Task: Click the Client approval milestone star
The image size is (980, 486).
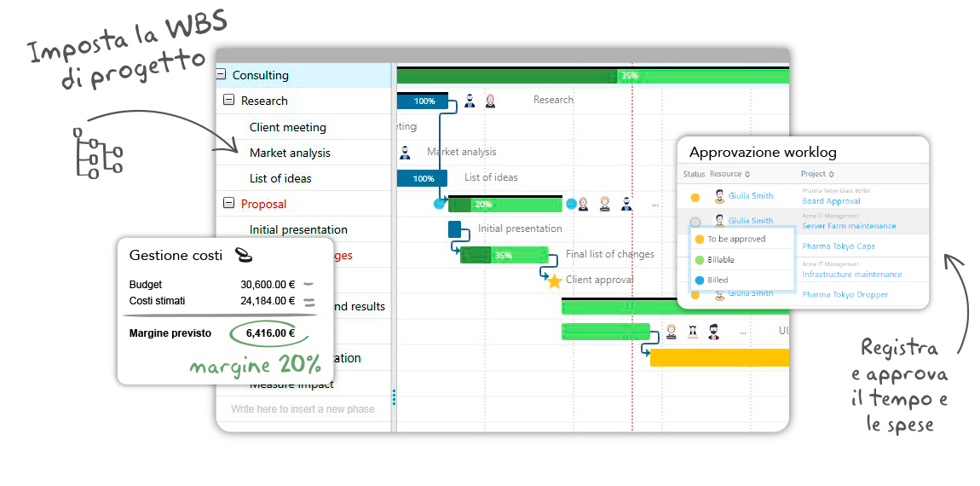Action: tap(554, 281)
